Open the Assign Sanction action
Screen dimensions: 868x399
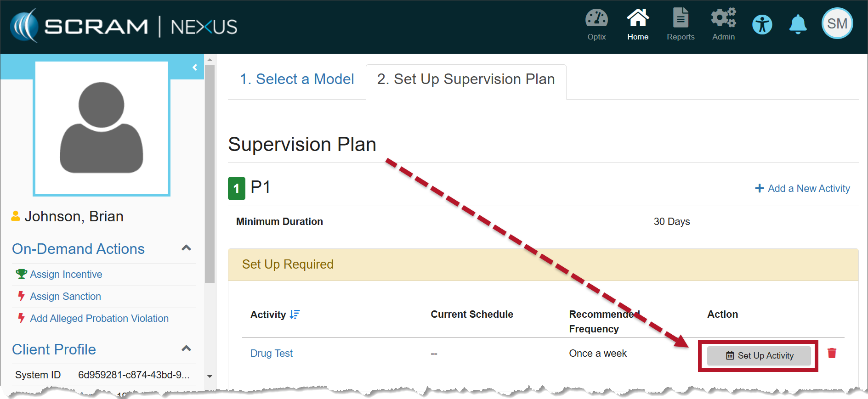tap(65, 297)
